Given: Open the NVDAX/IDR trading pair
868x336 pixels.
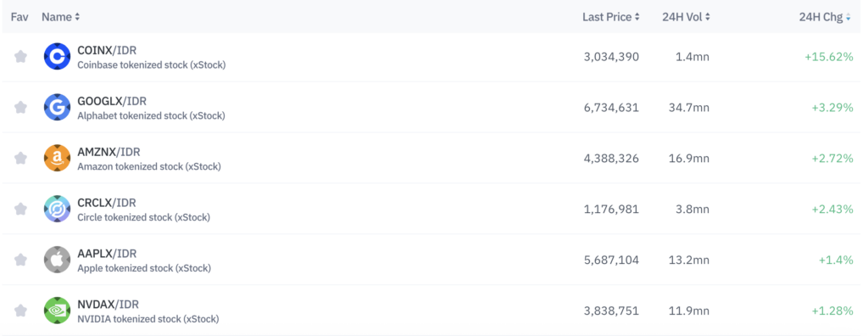Looking at the screenshot, I should pos(108,305).
